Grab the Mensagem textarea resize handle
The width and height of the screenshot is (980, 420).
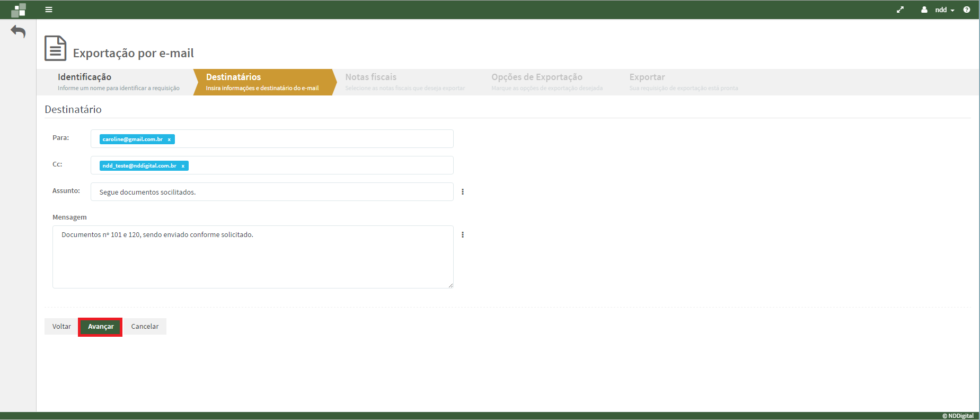[451, 285]
